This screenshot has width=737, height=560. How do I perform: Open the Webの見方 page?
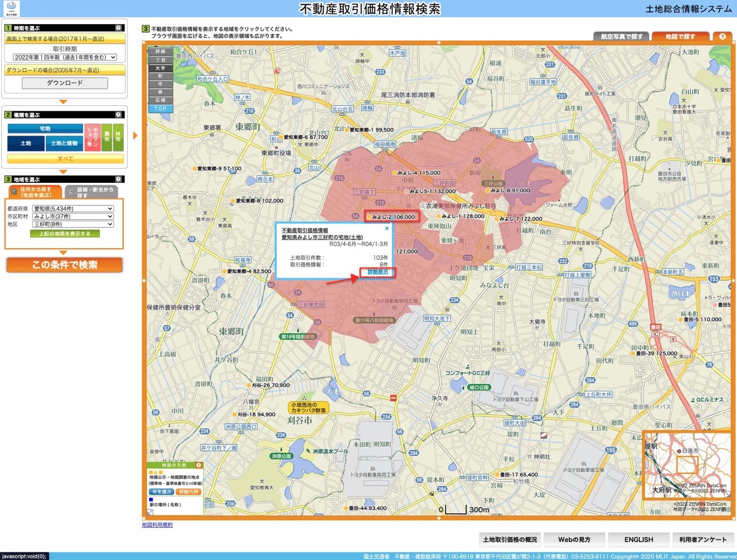click(575, 539)
